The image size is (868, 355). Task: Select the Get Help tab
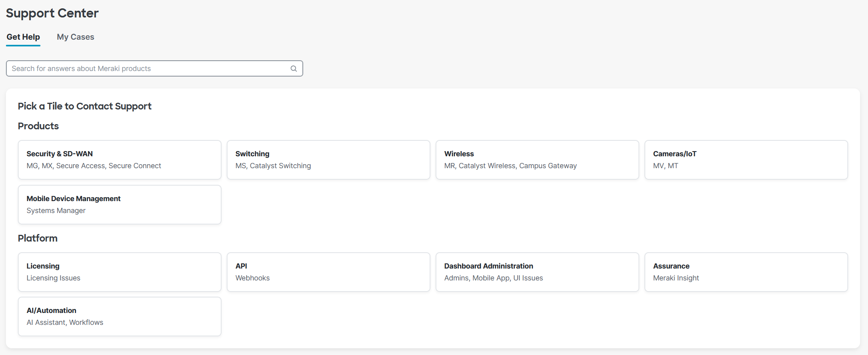pyautogui.click(x=23, y=37)
